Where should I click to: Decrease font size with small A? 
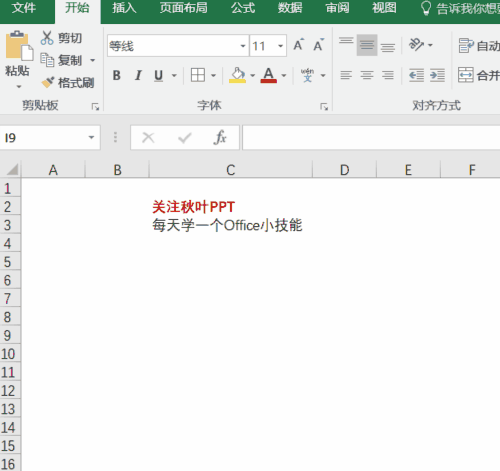click(319, 45)
